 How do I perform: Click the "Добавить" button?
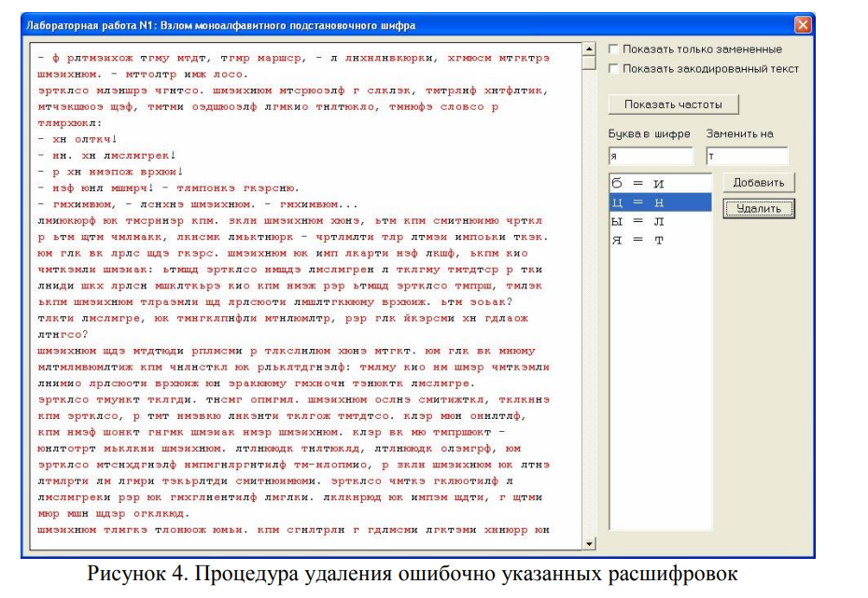pyautogui.click(x=758, y=183)
